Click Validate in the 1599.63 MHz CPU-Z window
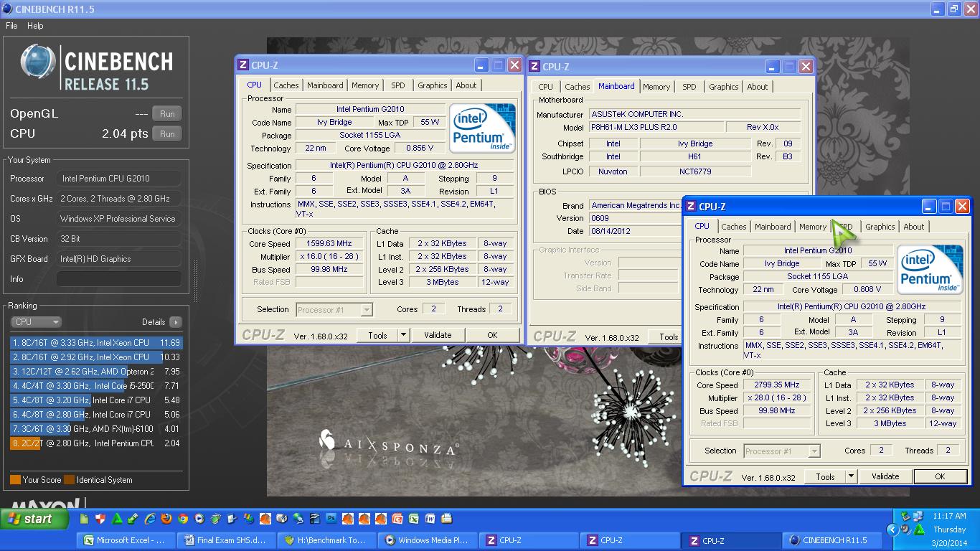980x551 pixels. pos(438,335)
